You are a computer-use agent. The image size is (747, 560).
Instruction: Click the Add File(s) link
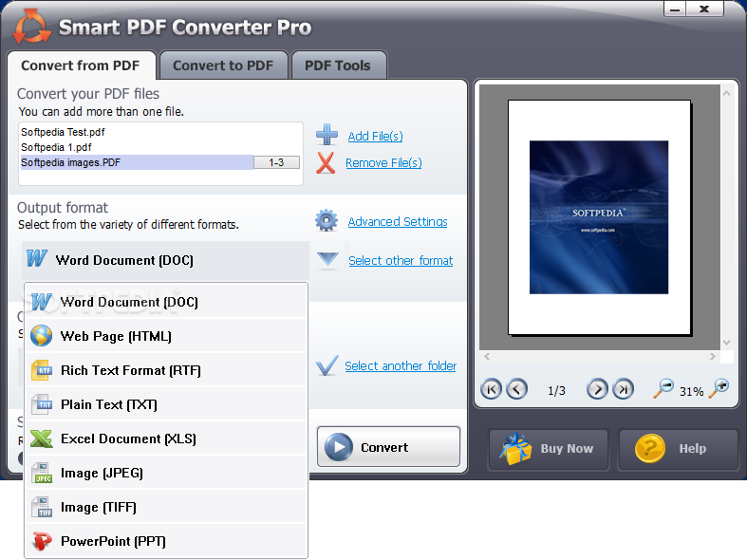click(376, 136)
